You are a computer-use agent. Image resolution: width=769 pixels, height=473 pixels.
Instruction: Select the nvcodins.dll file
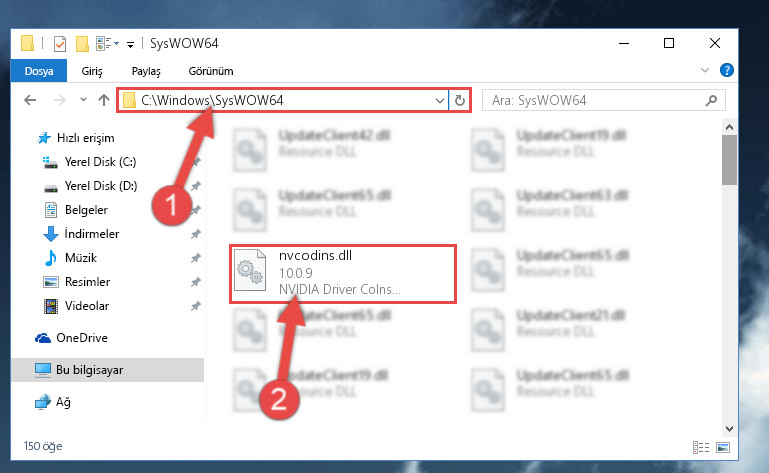click(343, 273)
